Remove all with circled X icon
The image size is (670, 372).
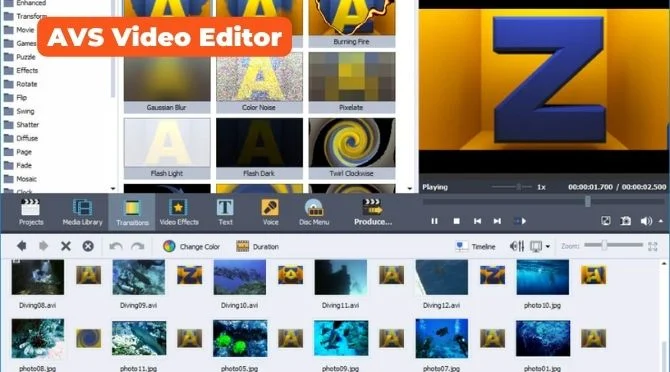pyautogui.click(x=88, y=246)
